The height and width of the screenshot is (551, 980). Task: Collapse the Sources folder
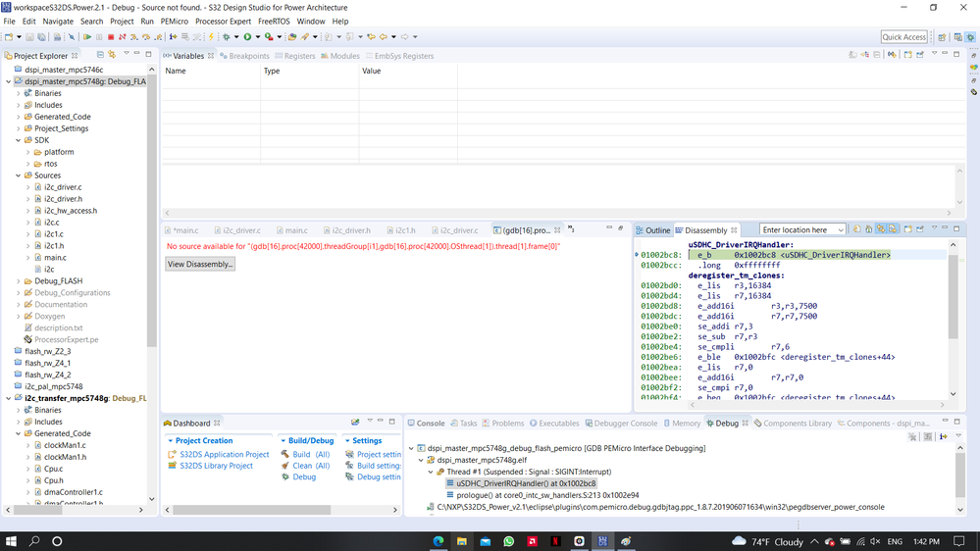click(19, 175)
